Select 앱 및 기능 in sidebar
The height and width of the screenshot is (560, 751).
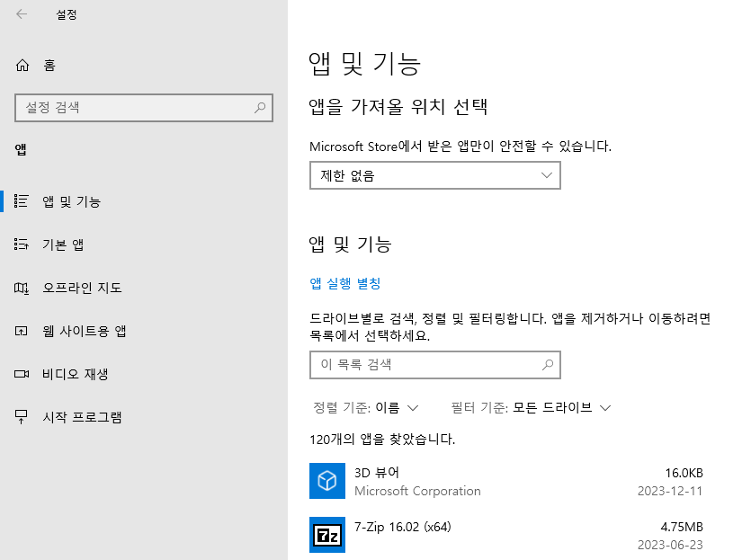144,201
